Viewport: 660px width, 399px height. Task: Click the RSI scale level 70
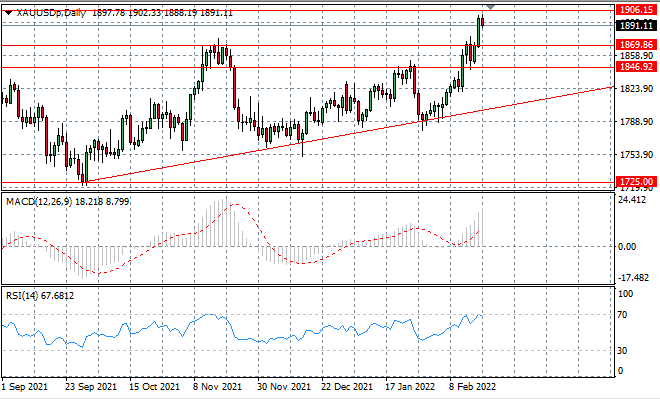pyautogui.click(x=622, y=315)
